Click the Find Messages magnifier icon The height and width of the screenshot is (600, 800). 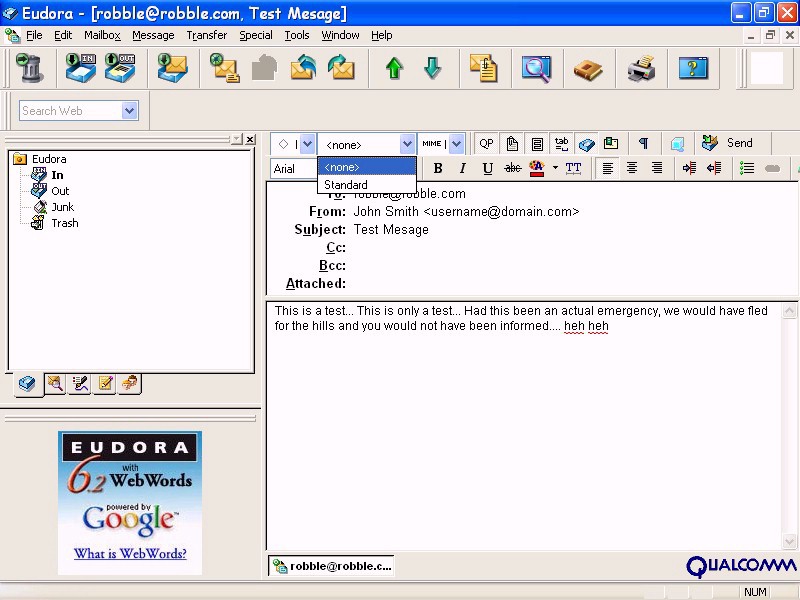click(536, 67)
